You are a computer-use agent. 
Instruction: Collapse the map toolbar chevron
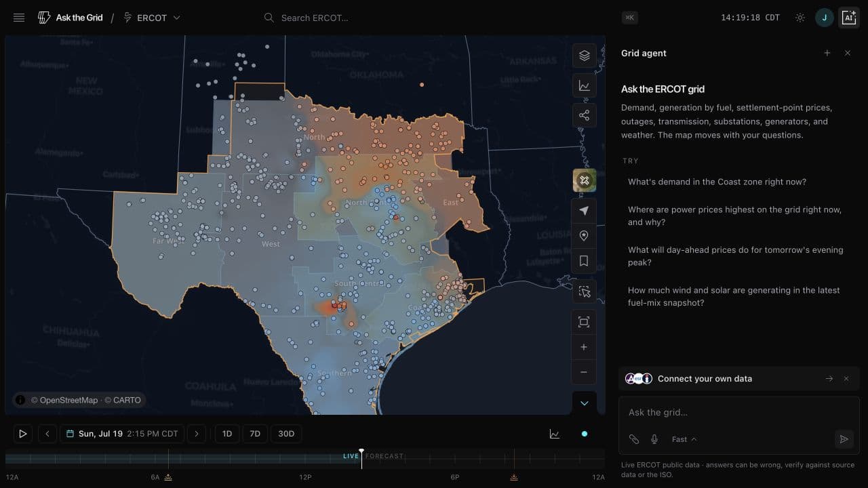pyautogui.click(x=584, y=403)
